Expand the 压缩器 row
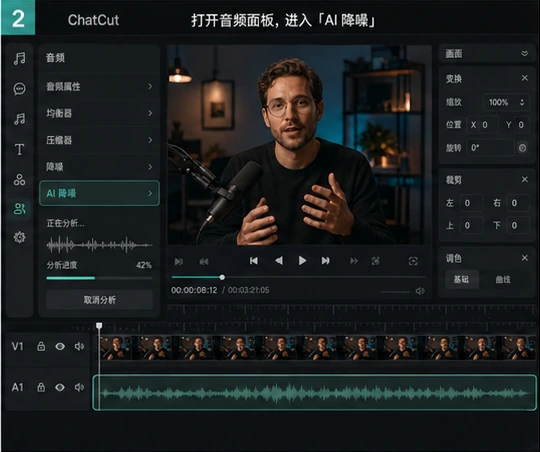The width and height of the screenshot is (540, 452). coord(99,140)
